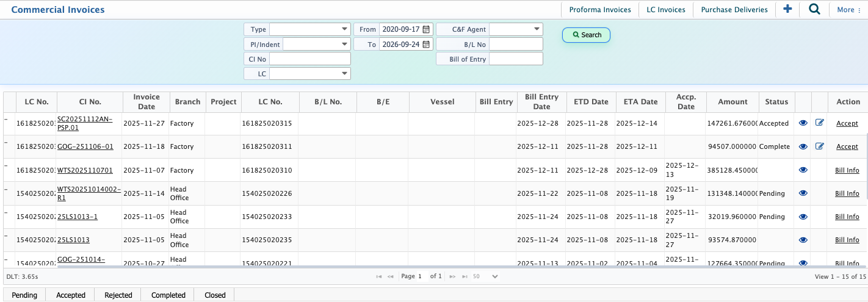Click into the B/L No filter field
Image resolution: width=868 pixels, height=302 pixels.
[x=516, y=44]
